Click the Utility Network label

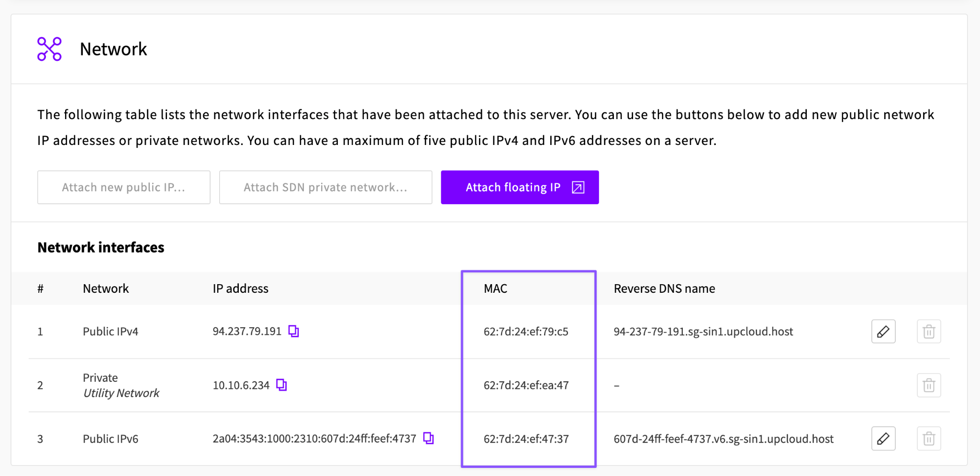[121, 393]
